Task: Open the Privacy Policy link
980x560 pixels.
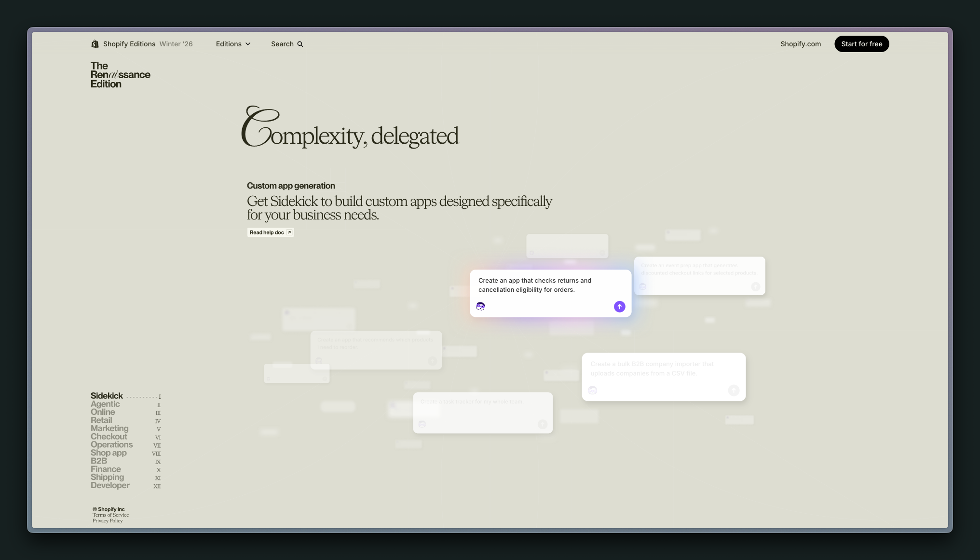Action: 108,521
